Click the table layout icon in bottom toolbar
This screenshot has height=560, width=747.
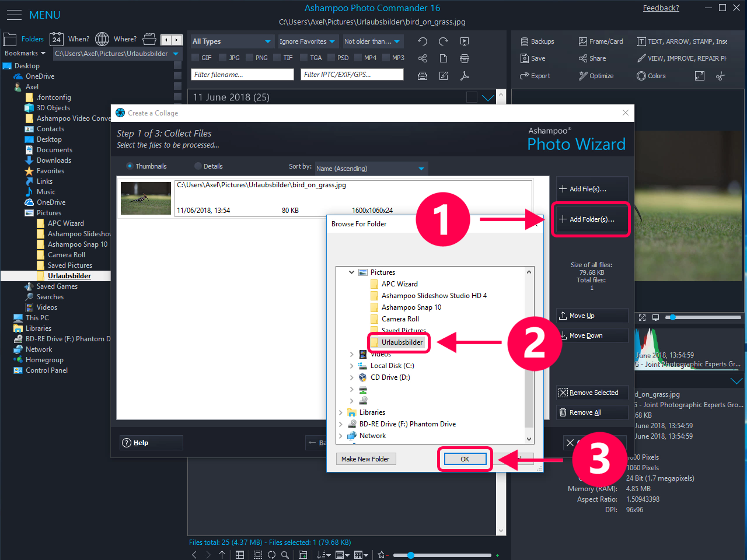point(240,555)
